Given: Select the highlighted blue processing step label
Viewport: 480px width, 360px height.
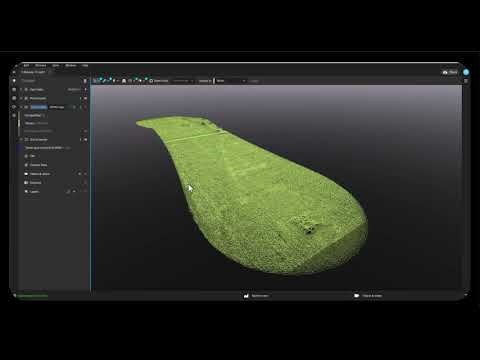Looking at the screenshot, I should click(x=39, y=107).
